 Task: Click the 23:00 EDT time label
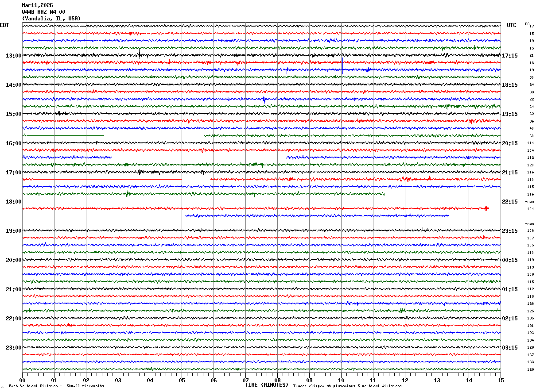(13, 348)
